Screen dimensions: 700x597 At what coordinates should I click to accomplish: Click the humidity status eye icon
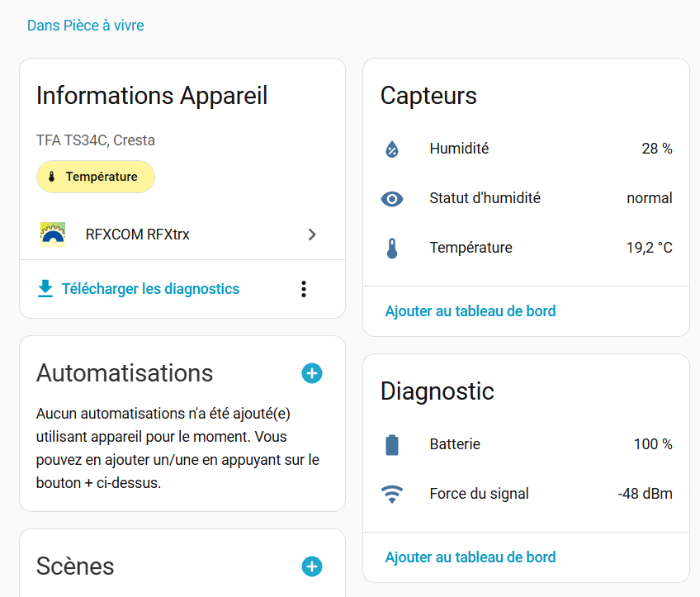(392, 199)
